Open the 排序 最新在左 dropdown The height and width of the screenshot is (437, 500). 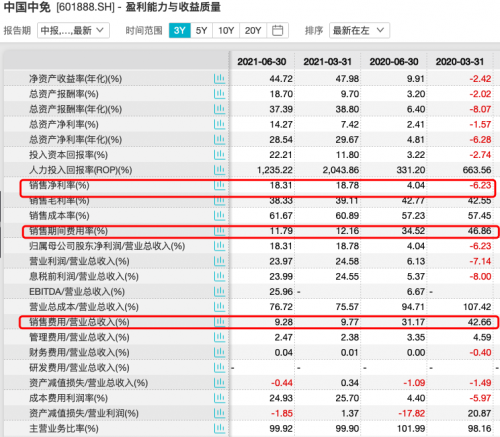tap(359, 31)
